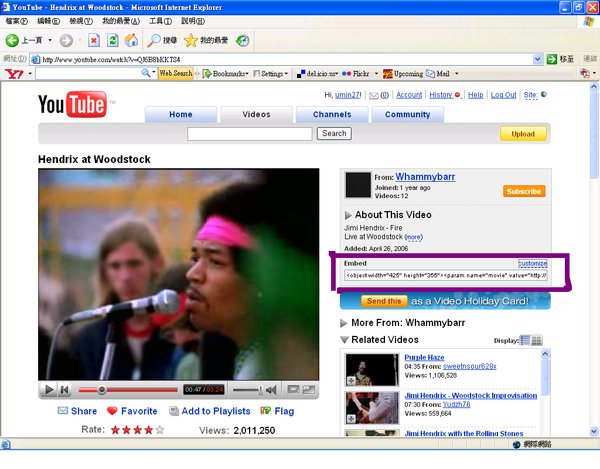Click inside the YouTube search input field

pyautogui.click(x=249, y=134)
